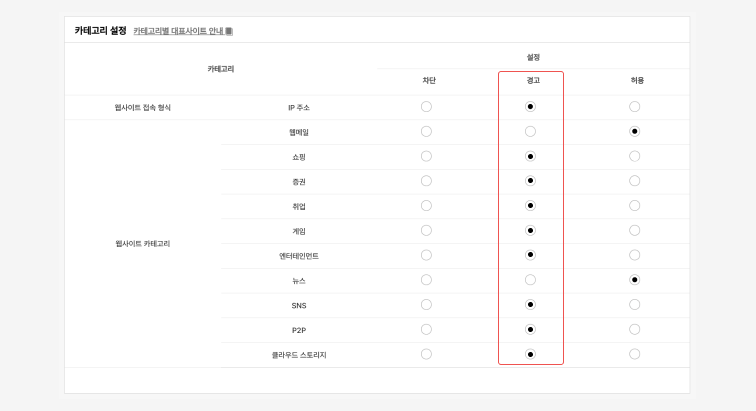The image size is (756, 411).
Task: Click the 허용 column header
Action: [x=637, y=81]
